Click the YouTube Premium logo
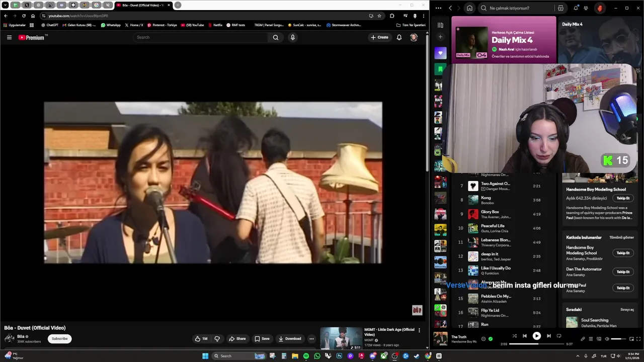The height and width of the screenshot is (362, 644). [31, 37]
